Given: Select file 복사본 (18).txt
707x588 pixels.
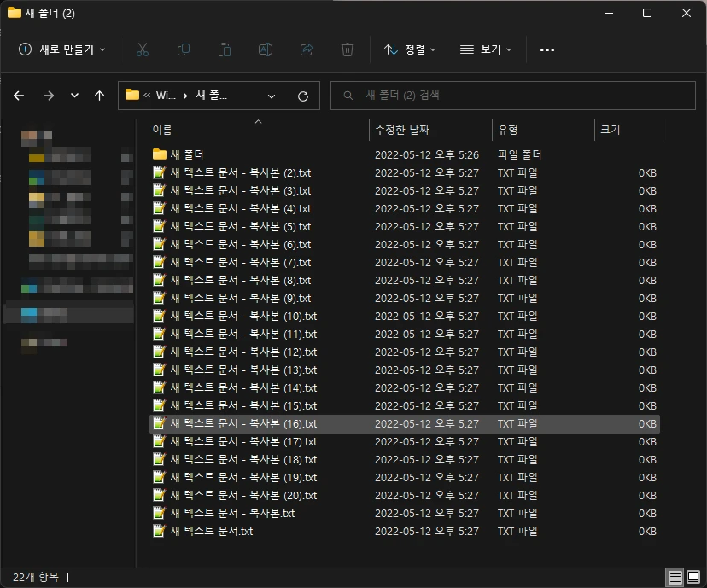Looking at the screenshot, I should (x=405, y=460).
